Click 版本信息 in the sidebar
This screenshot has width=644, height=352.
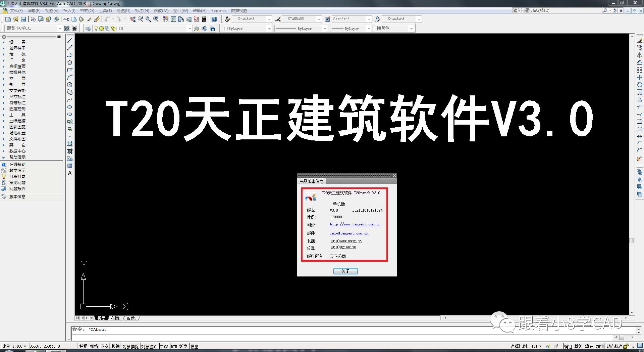[x=17, y=197]
